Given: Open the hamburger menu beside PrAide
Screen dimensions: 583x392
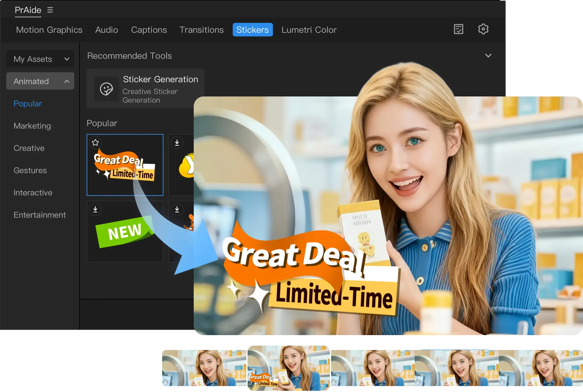Looking at the screenshot, I should 50,10.
